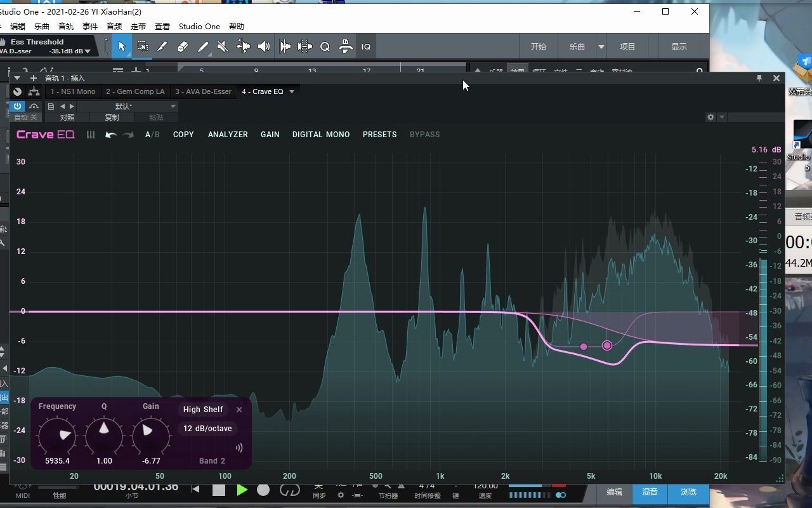Click the strip silence icon
Screen dimensions: 812x508
pos(285,46)
